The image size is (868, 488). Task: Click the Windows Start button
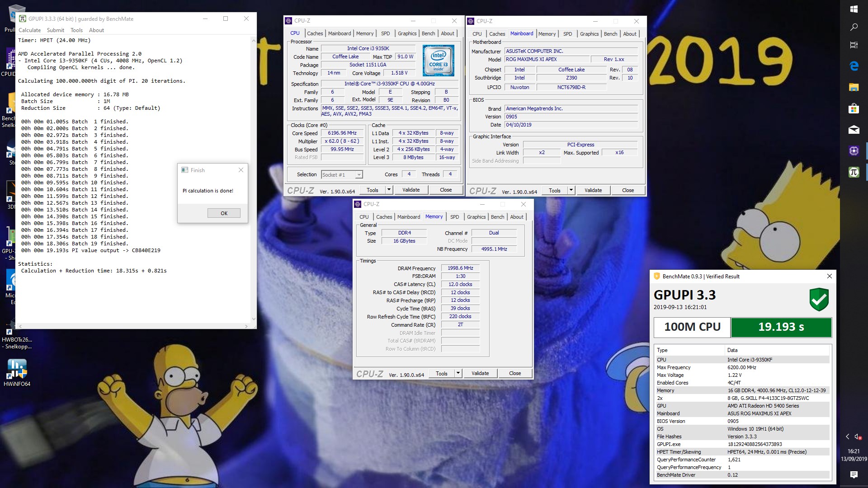tap(854, 9)
